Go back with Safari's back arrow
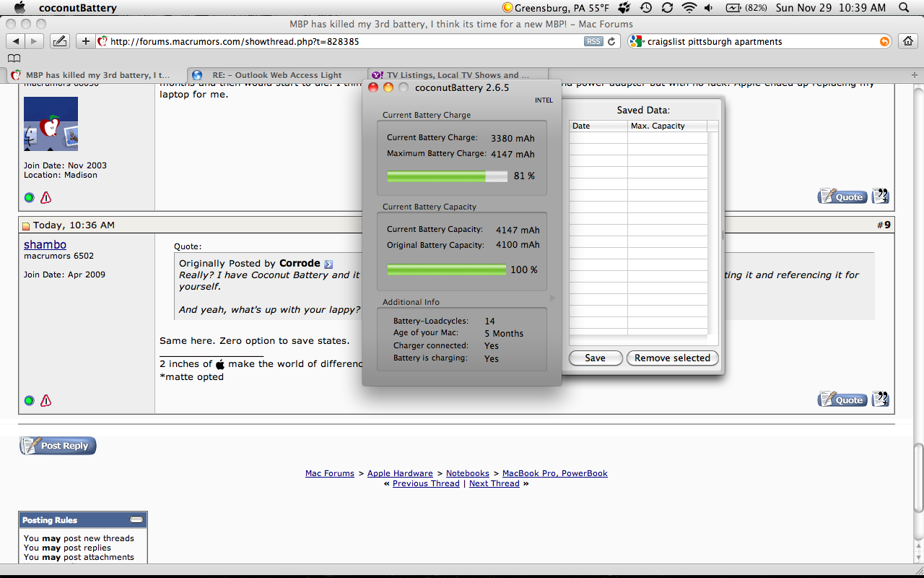Viewport: 924px width, 578px height. (16, 41)
